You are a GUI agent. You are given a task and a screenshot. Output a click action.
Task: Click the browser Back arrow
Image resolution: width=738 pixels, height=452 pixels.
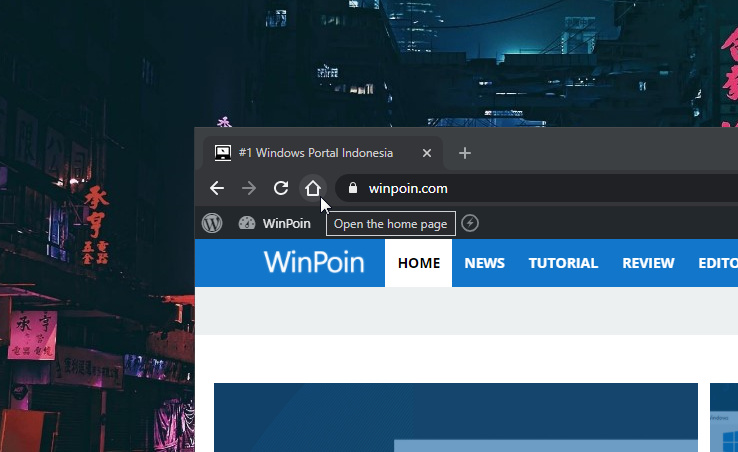[217, 188]
